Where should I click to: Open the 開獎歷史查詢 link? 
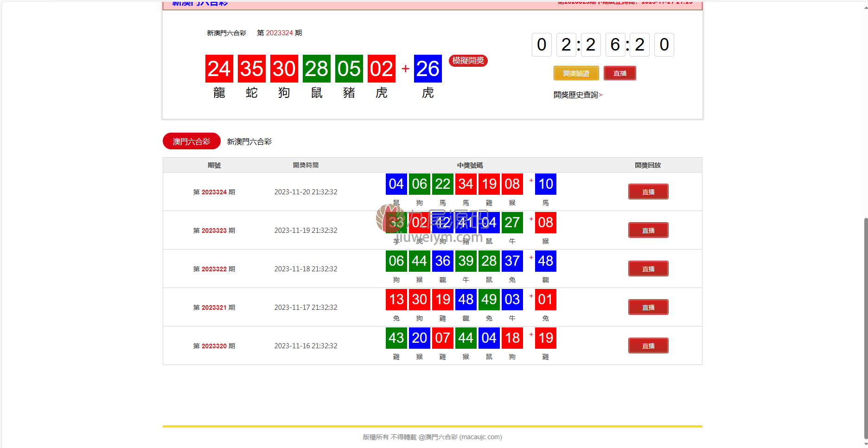(x=578, y=95)
